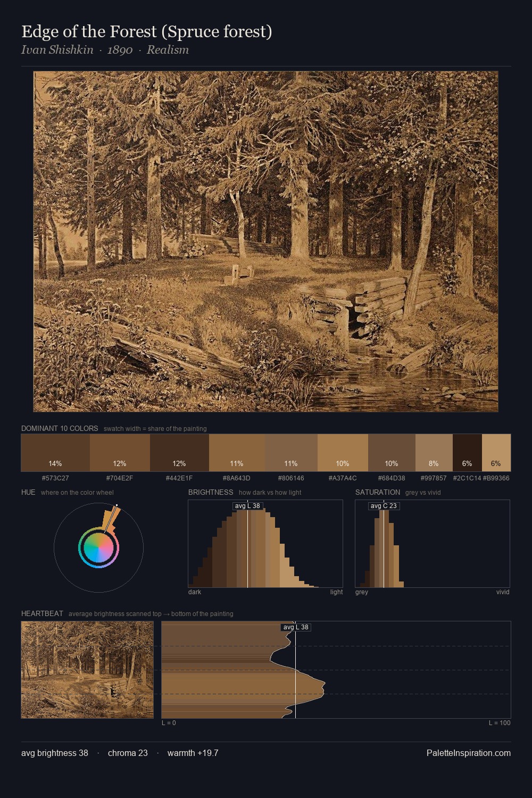Click the #997857 swatch
The image size is (532, 798).
(x=434, y=453)
